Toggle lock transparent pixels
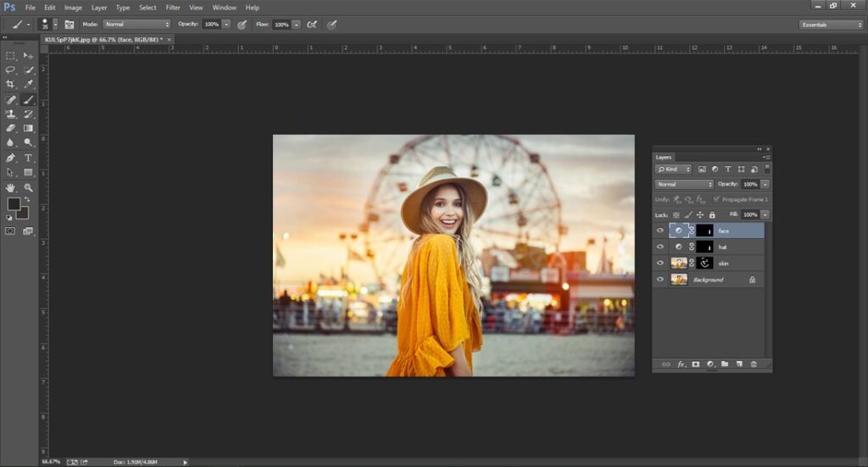 point(676,214)
